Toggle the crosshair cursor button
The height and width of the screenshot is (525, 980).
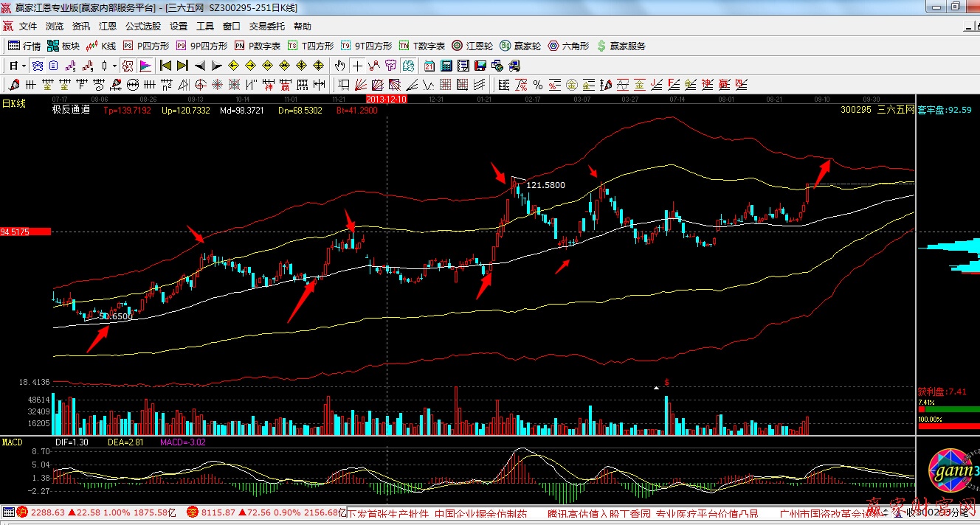point(357,66)
